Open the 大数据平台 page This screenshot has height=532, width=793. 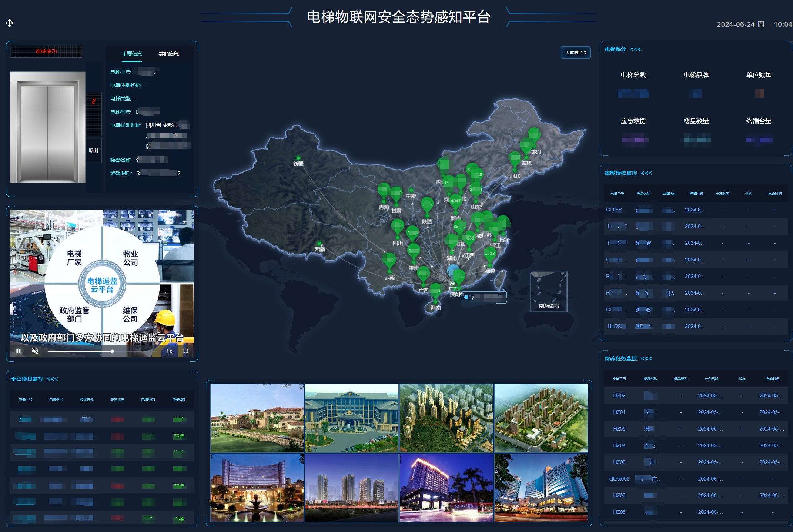point(576,53)
